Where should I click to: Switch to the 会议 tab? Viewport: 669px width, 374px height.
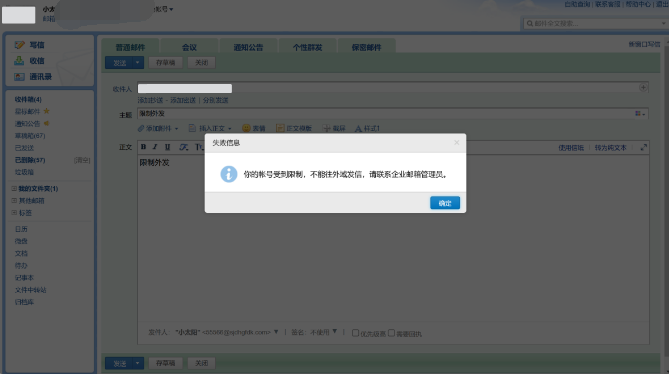[189, 47]
